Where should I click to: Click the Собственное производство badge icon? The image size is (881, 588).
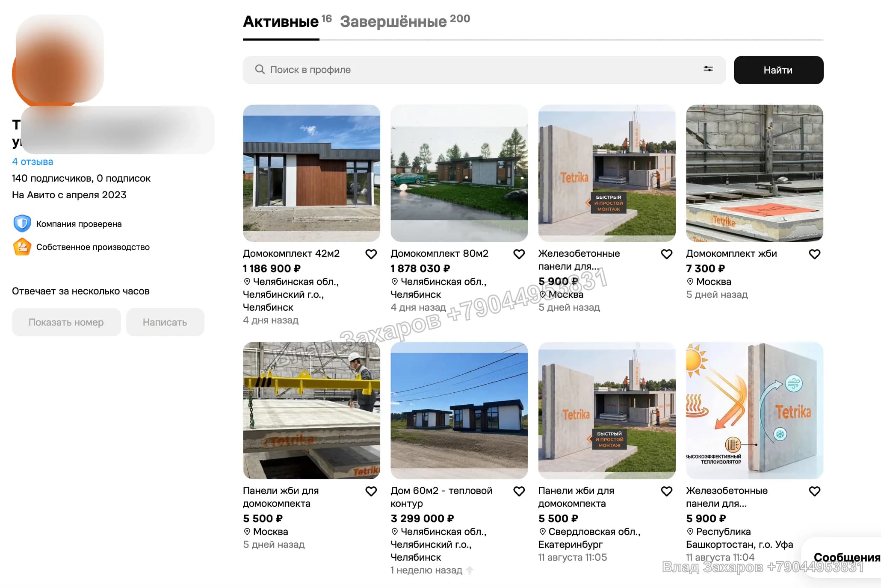22,247
